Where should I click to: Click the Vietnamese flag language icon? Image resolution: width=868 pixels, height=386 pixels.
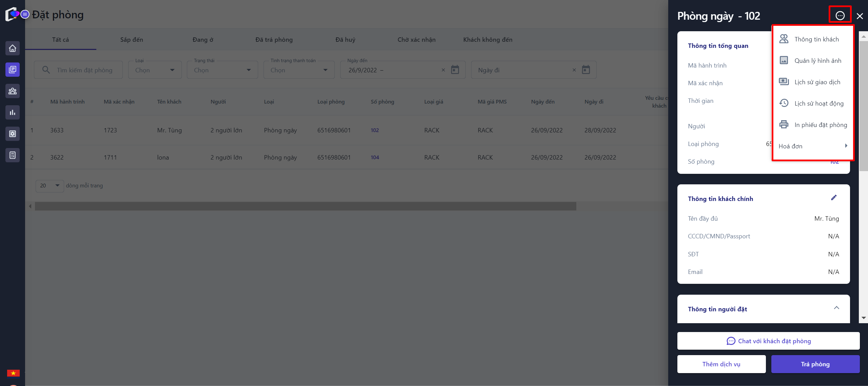tap(13, 373)
